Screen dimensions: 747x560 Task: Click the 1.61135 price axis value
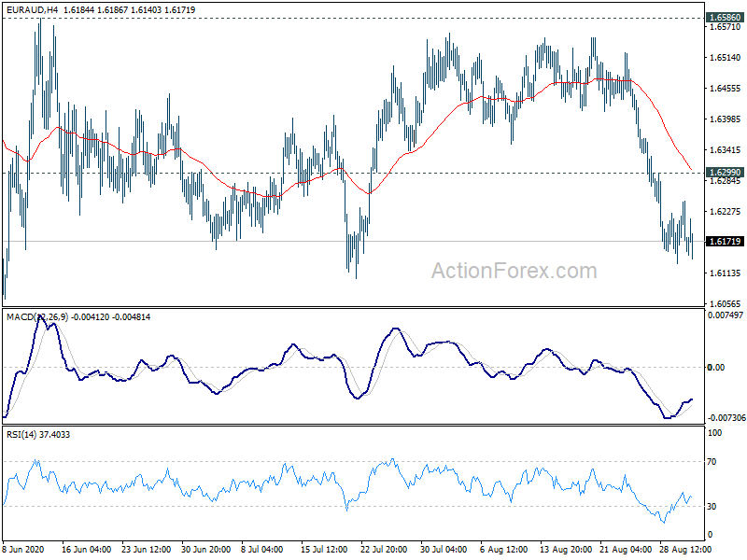(726, 273)
